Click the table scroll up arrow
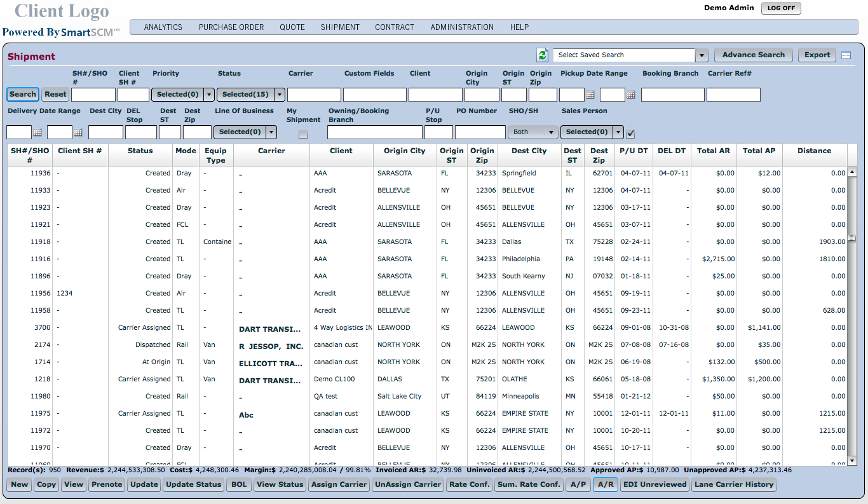 click(852, 172)
